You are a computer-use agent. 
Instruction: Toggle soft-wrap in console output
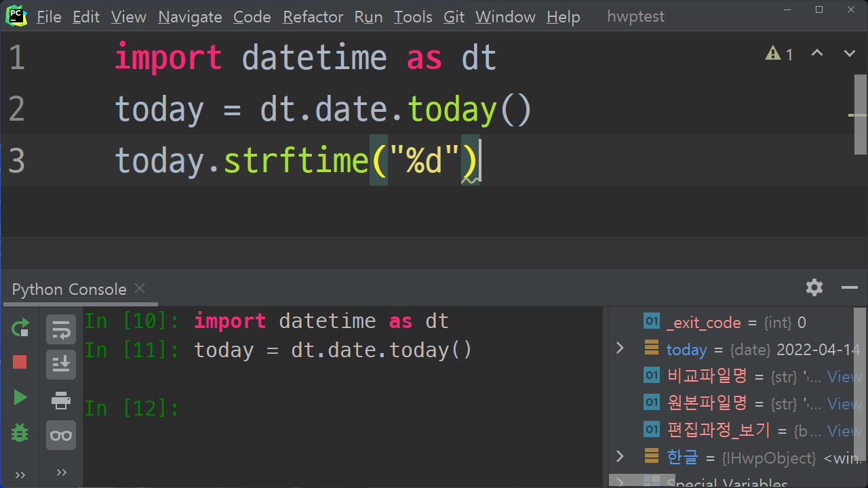61,329
